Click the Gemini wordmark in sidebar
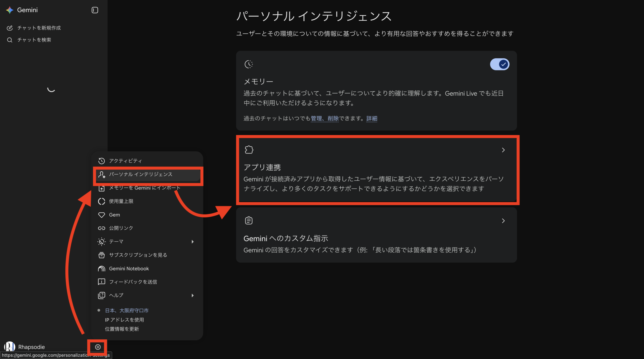Screen dimensions: 644x359 (27, 10)
